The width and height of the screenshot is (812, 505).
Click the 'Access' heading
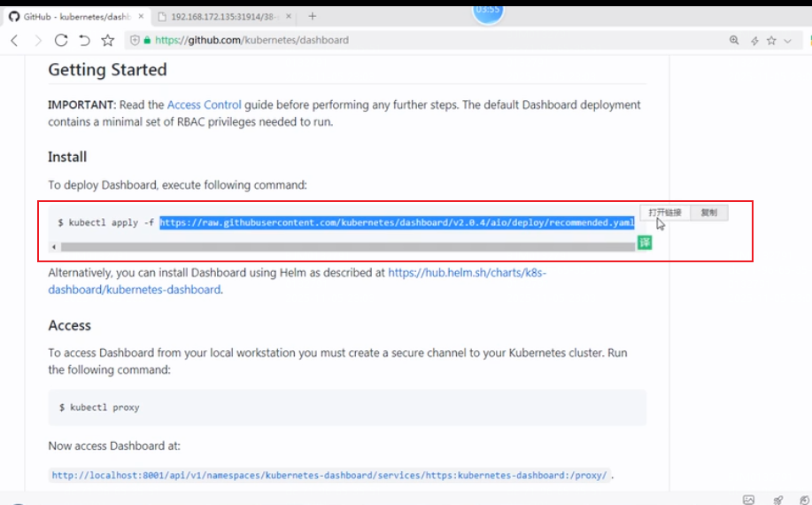(69, 325)
